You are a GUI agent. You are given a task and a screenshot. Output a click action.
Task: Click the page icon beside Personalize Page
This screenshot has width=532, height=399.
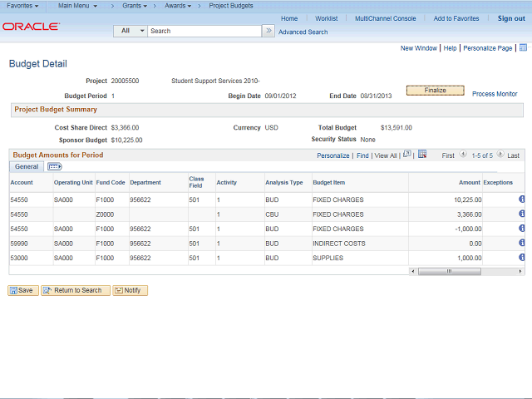(x=522, y=48)
